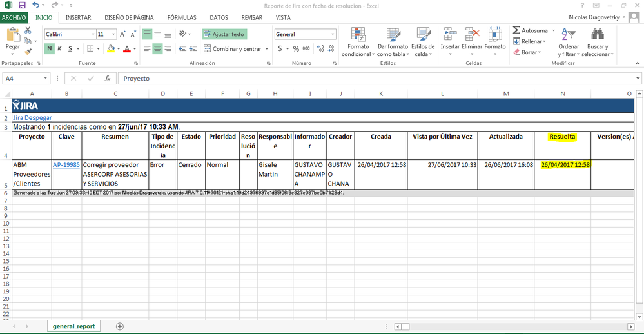
Task: Switch to the DATOS tab
Action: [219, 17]
